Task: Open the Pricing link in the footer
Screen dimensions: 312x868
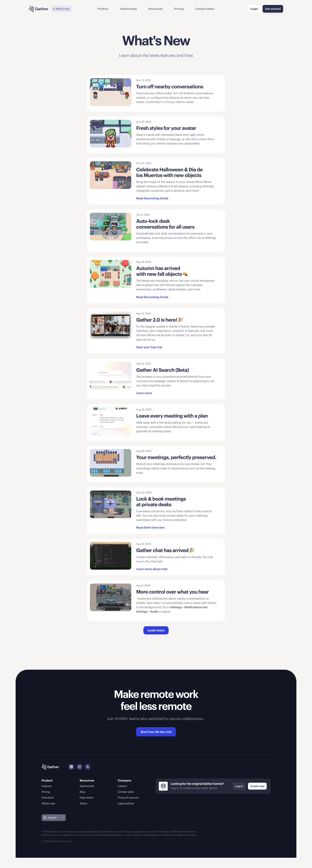Action: pyautogui.click(x=45, y=792)
